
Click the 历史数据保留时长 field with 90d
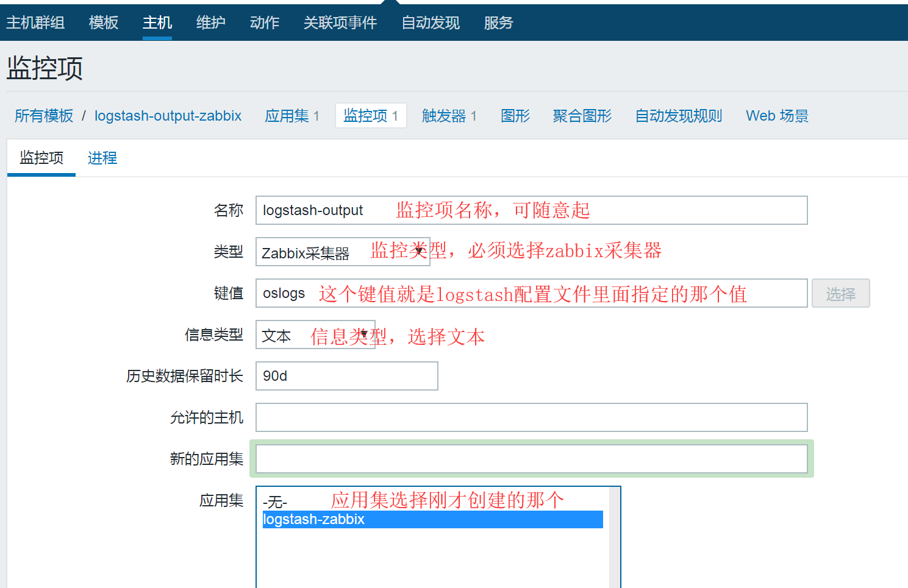tap(347, 376)
